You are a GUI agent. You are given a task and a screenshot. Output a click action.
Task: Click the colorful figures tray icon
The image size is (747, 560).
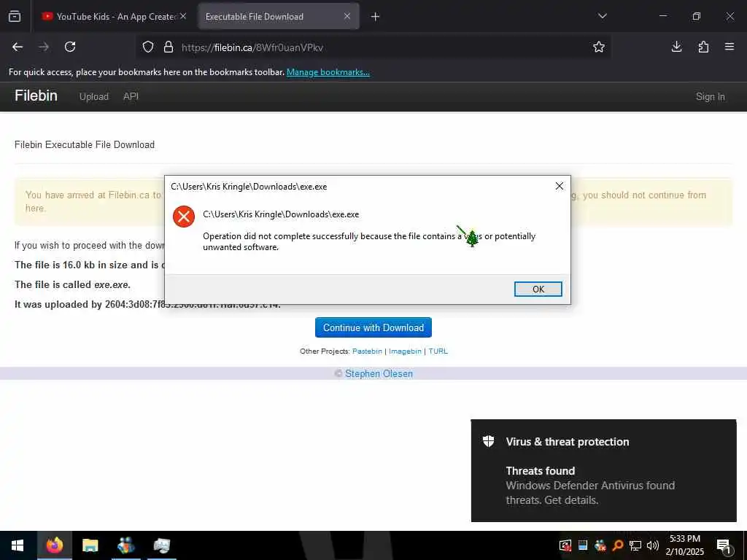pos(600,545)
